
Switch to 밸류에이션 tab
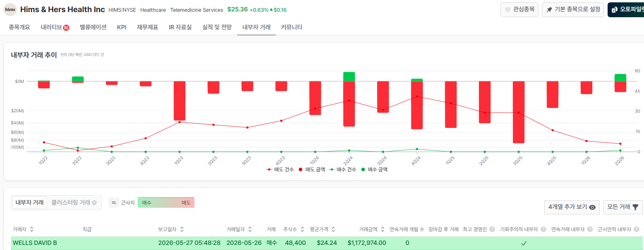pos(93,27)
